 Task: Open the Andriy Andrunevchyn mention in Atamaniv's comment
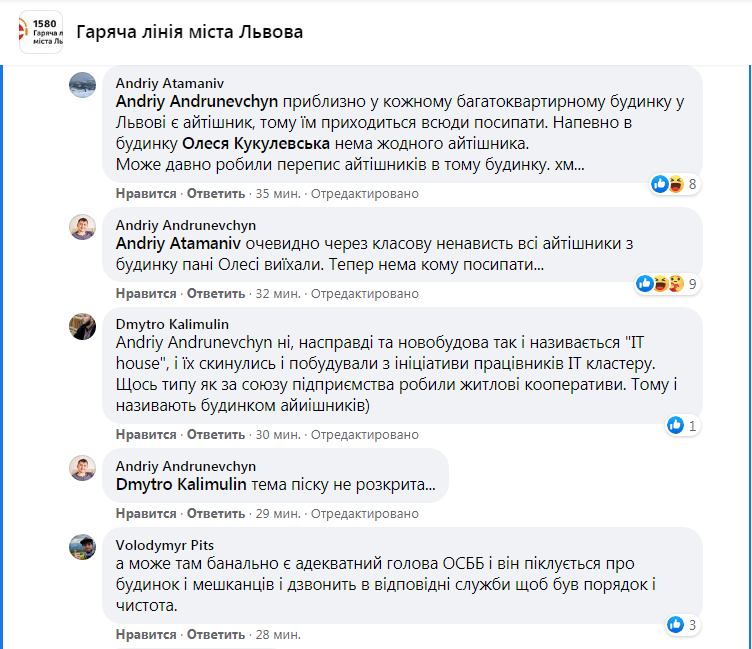(x=198, y=102)
